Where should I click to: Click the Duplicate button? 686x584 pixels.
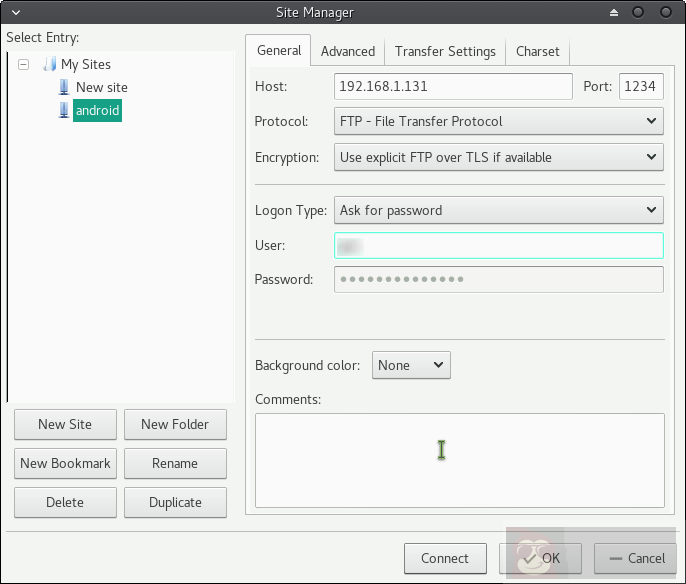pyautogui.click(x=175, y=502)
